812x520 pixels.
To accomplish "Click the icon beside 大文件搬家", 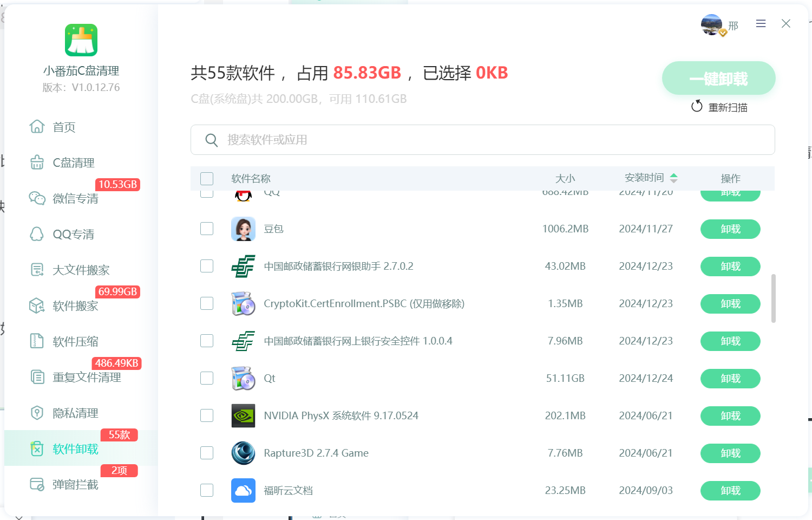I will point(37,270).
